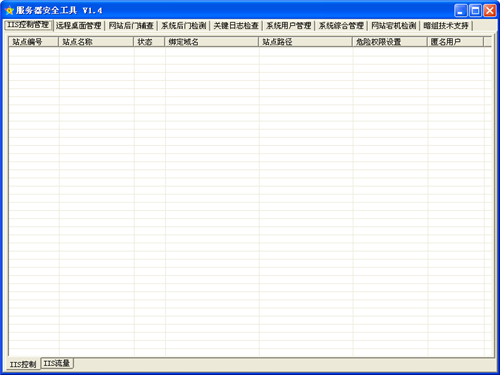Click the star application icon in title bar
The width and height of the screenshot is (500, 375).
(9, 11)
